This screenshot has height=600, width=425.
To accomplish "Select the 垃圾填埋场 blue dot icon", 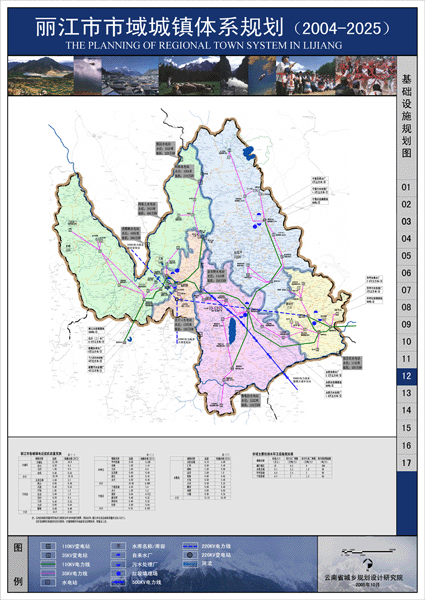I will [118, 573].
